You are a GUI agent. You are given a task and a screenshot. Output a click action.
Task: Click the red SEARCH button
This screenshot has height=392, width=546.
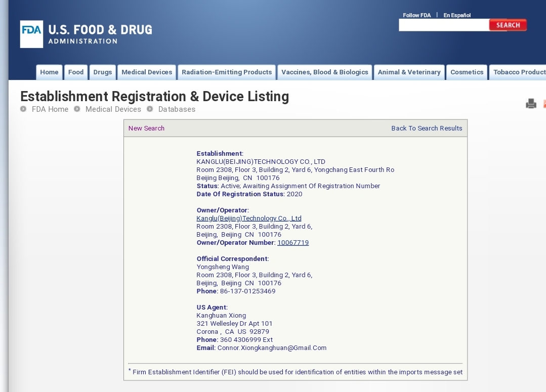coord(508,25)
